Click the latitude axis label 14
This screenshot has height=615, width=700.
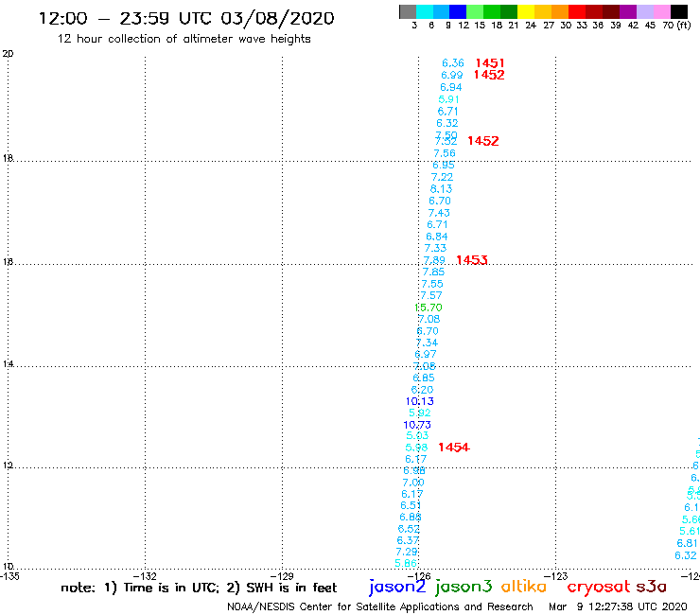(8, 364)
